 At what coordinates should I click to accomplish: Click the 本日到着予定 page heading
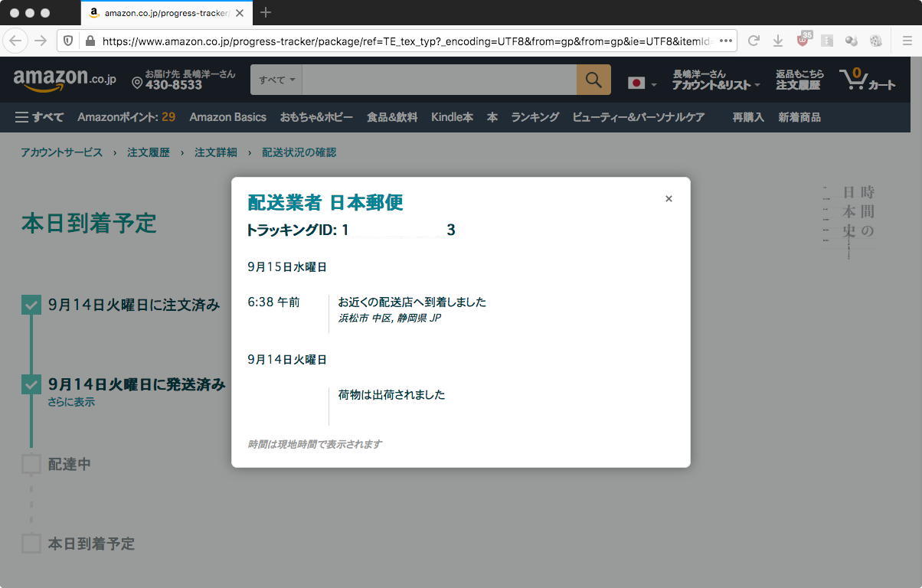89,224
